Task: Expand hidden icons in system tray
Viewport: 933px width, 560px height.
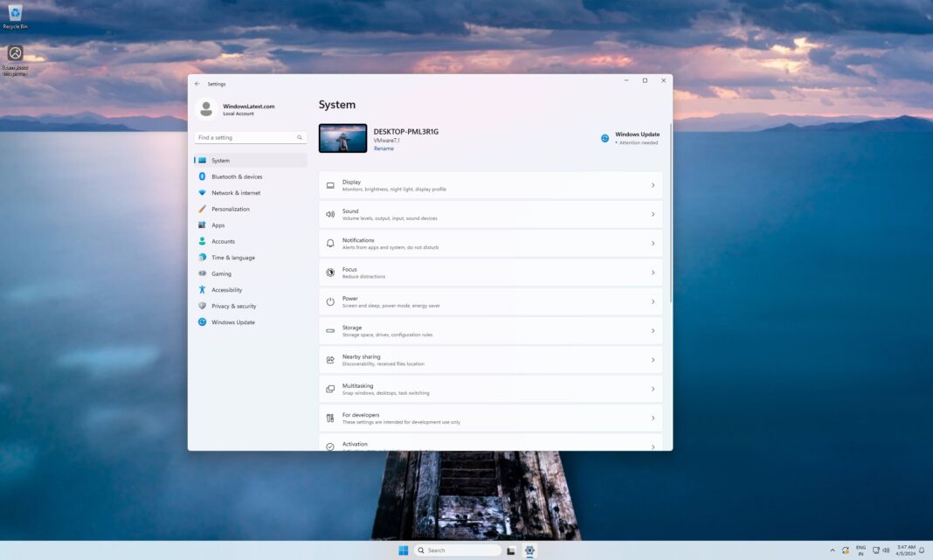Action: pos(833,550)
